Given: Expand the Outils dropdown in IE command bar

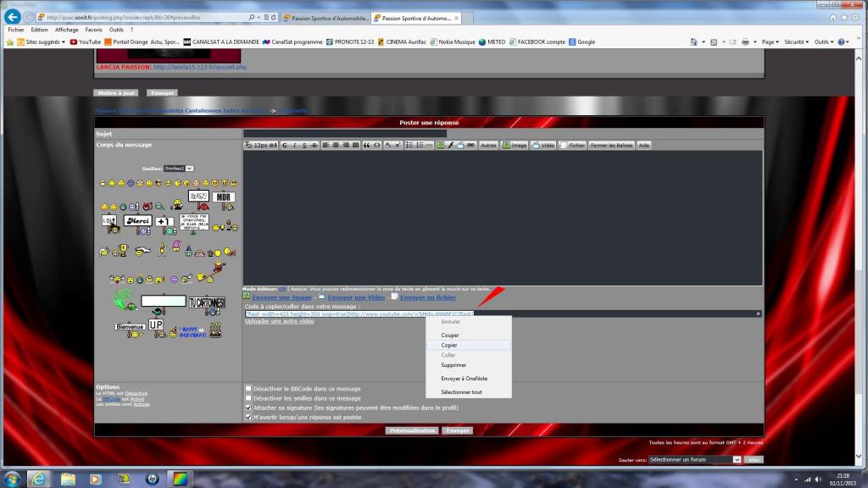Looking at the screenshot, I should coord(824,42).
